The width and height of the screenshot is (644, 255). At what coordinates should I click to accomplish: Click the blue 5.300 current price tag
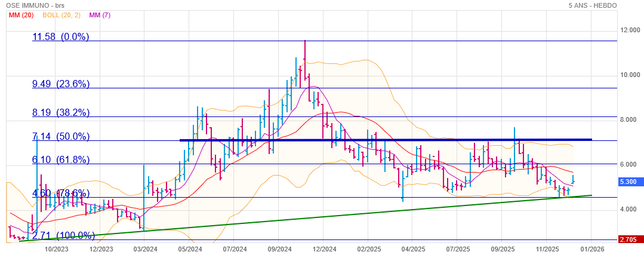pyautogui.click(x=631, y=182)
